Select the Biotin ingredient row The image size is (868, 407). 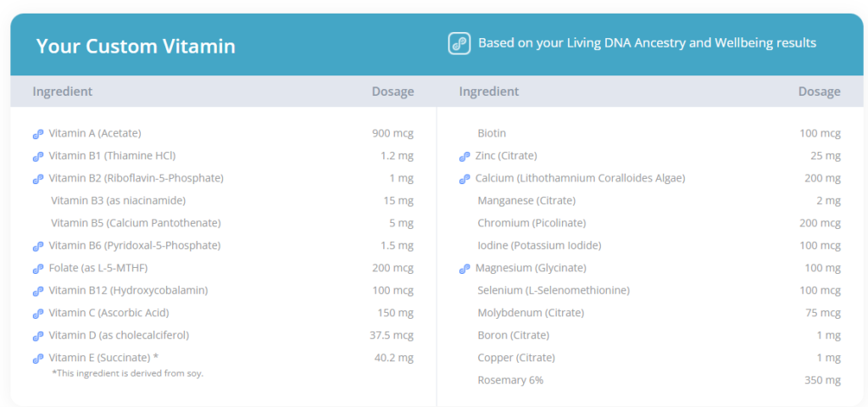[x=650, y=133]
